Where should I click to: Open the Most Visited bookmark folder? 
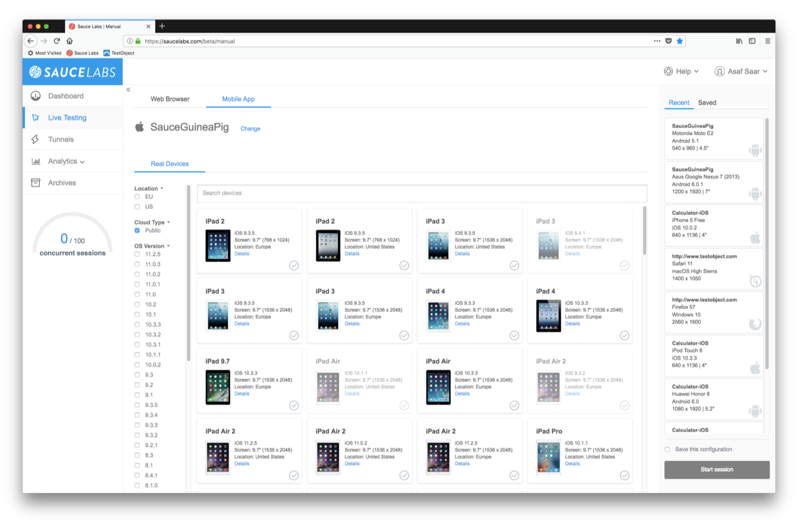(x=44, y=53)
